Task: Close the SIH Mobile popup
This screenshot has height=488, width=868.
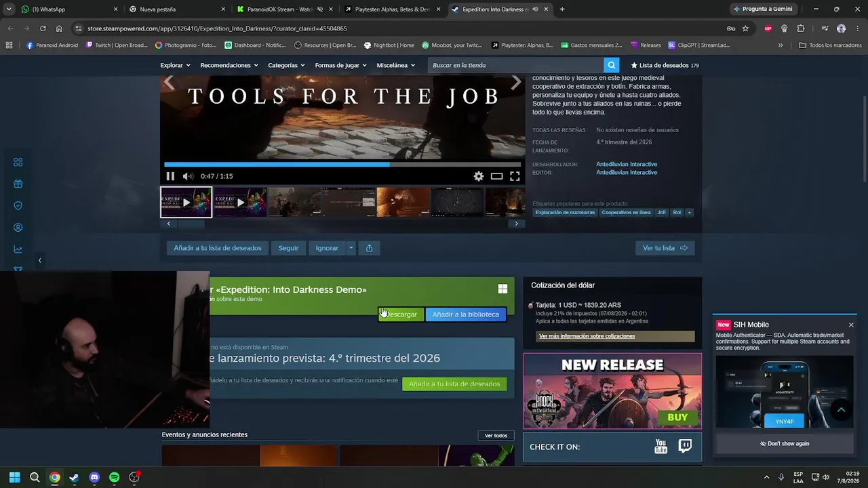Action: pos(851,325)
